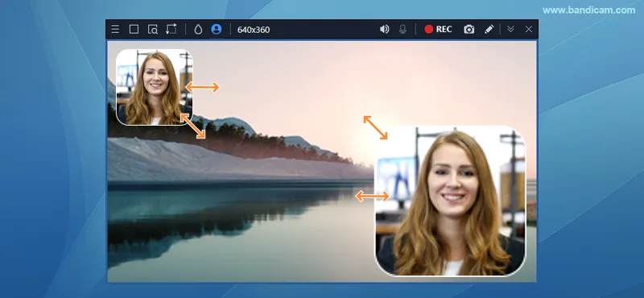Select the small webcam overlay thumbnail

coord(155,87)
